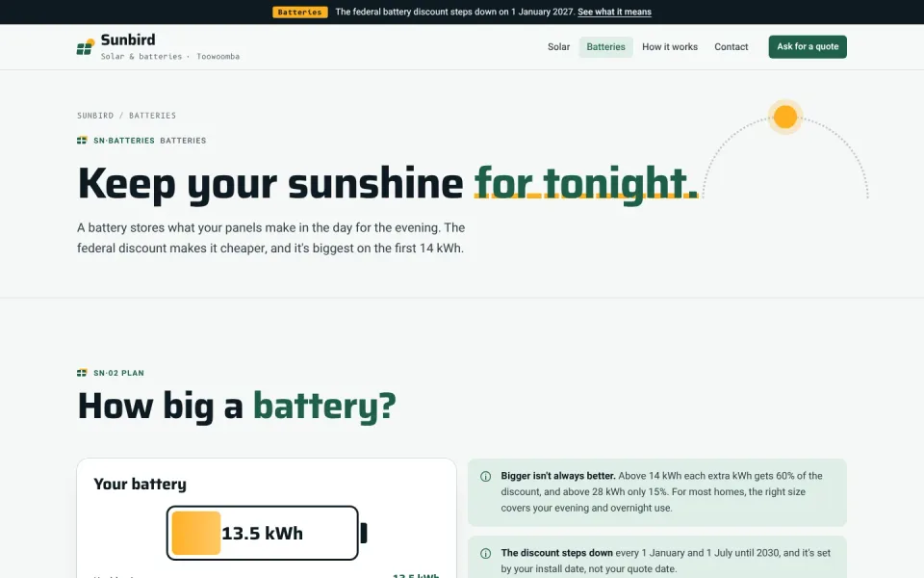Click the 'Keep your sunshine for tonight.' heading

(x=388, y=183)
